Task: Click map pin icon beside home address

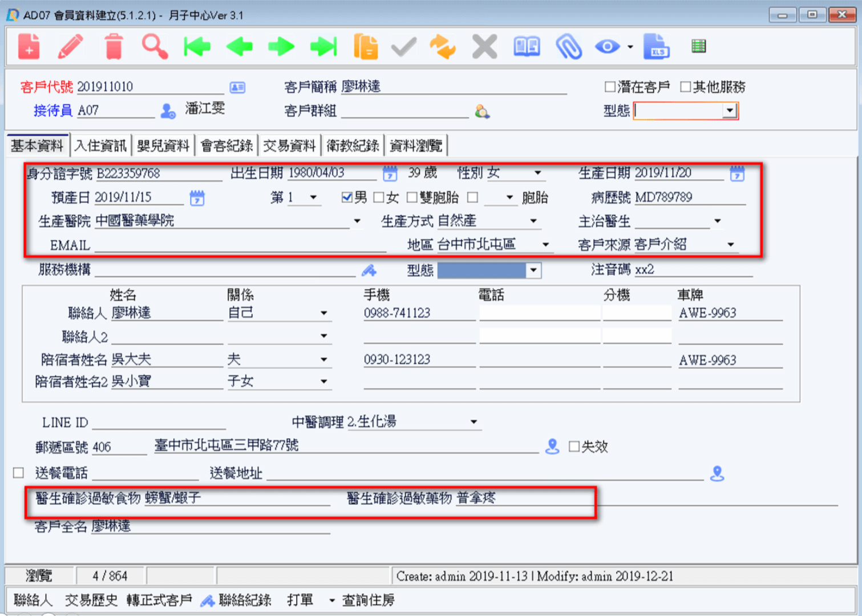Action: (552, 446)
